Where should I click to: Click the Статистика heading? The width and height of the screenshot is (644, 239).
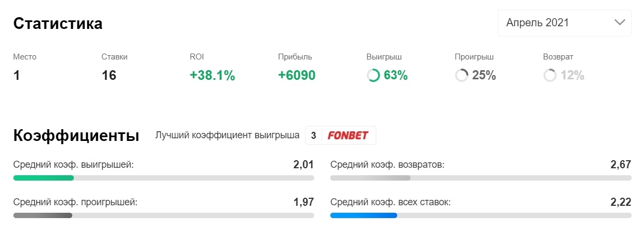click(x=58, y=24)
